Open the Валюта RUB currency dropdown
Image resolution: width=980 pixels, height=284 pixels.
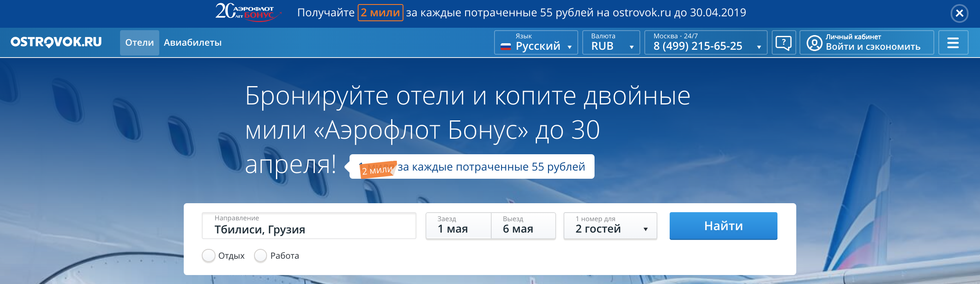pyautogui.click(x=611, y=42)
